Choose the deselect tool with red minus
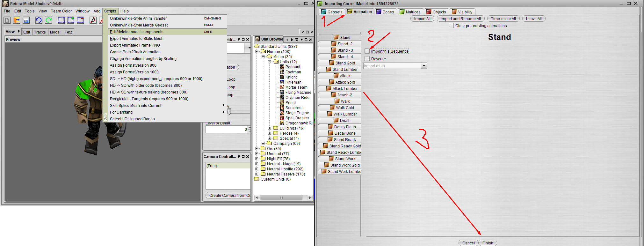Screen dimensions: 644x246 tap(80, 20)
